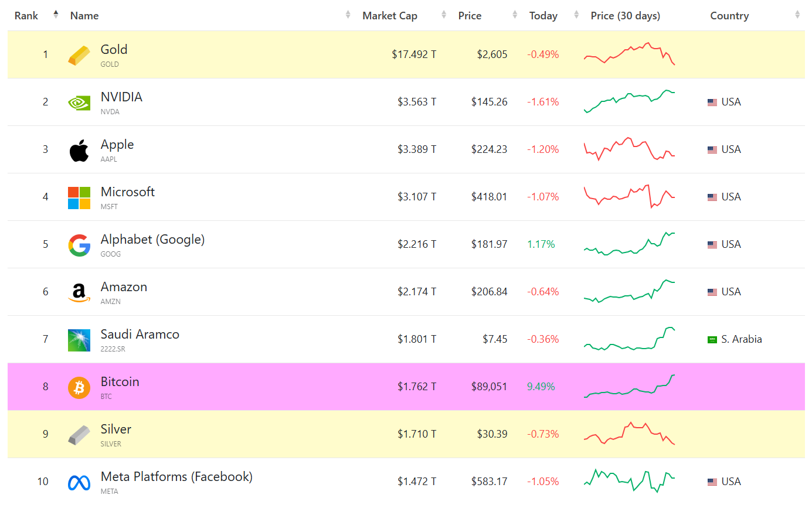The width and height of the screenshot is (812, 505).
Task: Sort table using Price column arrows
Action: (x=515, y=15)
